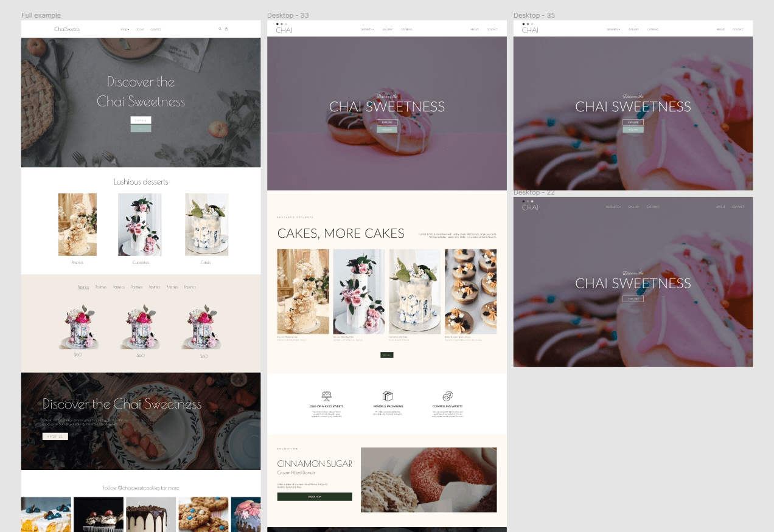Open the Shop dropdown in the ChaiSweets nav
The width and height of the screenshot is (774, 532).
[x=124, y=29]
